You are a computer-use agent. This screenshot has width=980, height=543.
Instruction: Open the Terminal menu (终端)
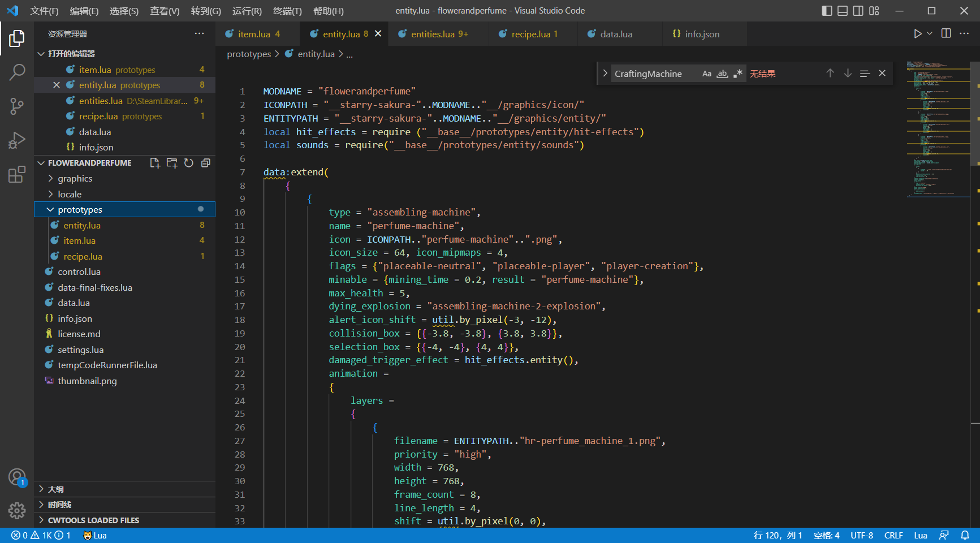[287, 11]
